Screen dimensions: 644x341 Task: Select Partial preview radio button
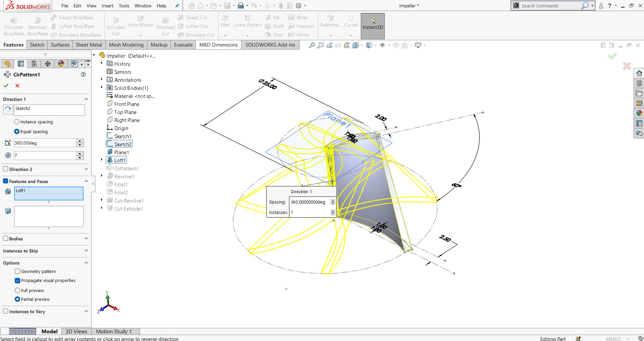point(17,299)
